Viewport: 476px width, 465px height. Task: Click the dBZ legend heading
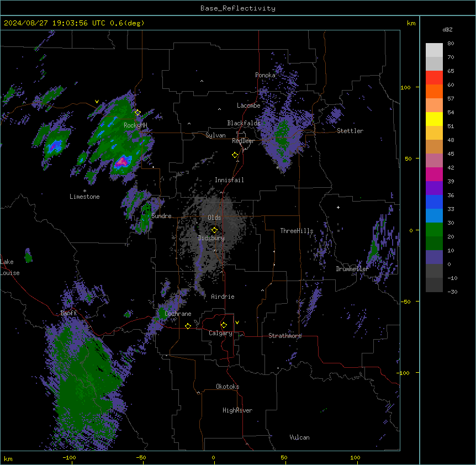pyautogui.click(x=447, y=30)
